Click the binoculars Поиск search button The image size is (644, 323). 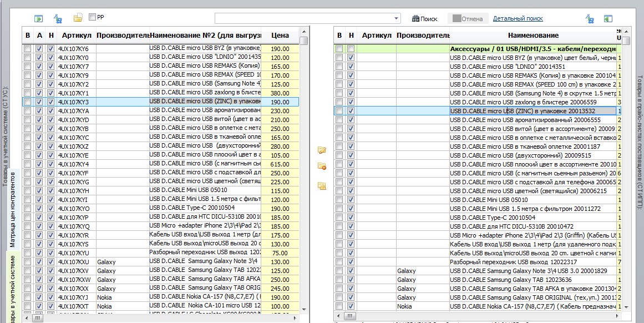click(x=425, y=18)
